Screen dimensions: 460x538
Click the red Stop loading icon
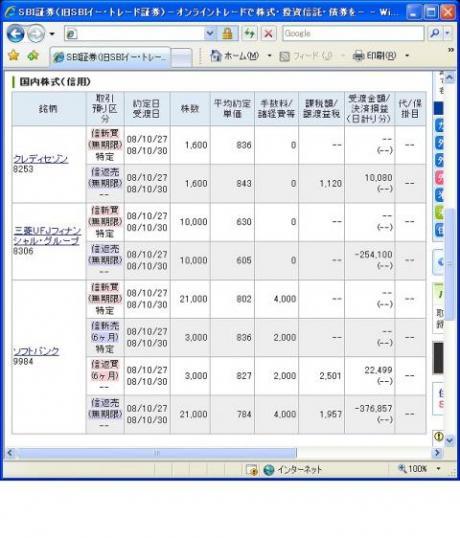point(268,34)
